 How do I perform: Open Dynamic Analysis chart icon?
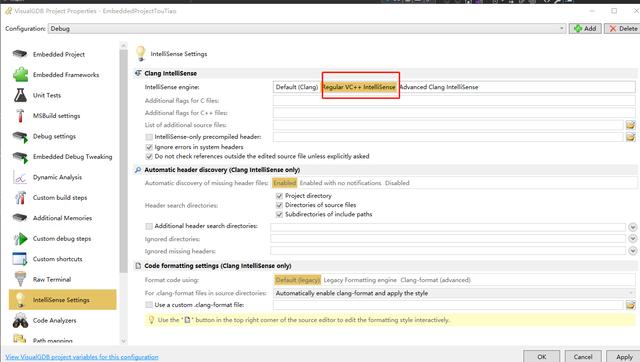pyautogui.click(x=20, y=177)
